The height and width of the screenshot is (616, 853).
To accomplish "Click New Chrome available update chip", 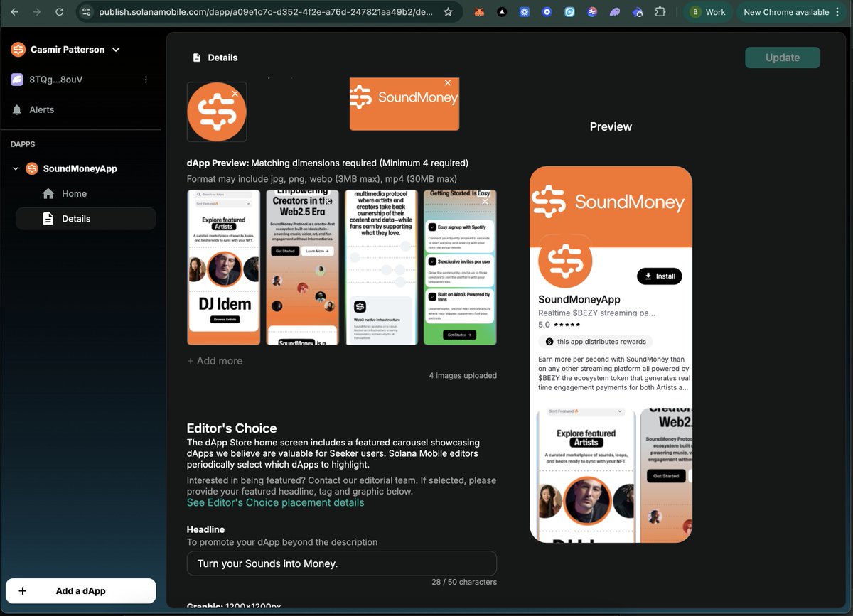I will point(785,12).
